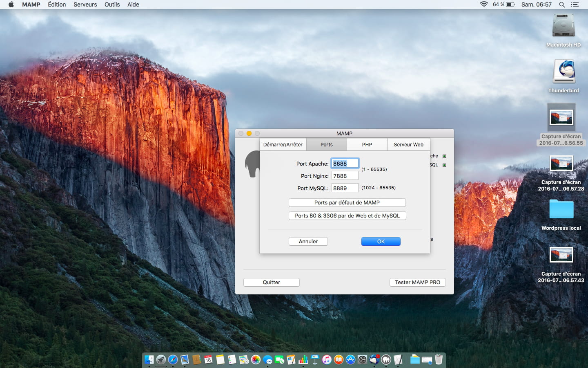Select the Wordpress local folder

click(561, 215)
